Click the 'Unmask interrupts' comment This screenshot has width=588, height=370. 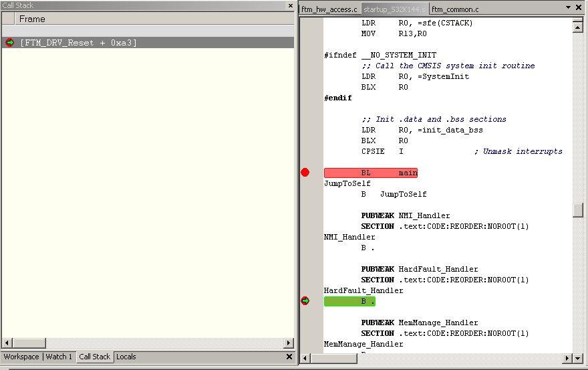518,151
